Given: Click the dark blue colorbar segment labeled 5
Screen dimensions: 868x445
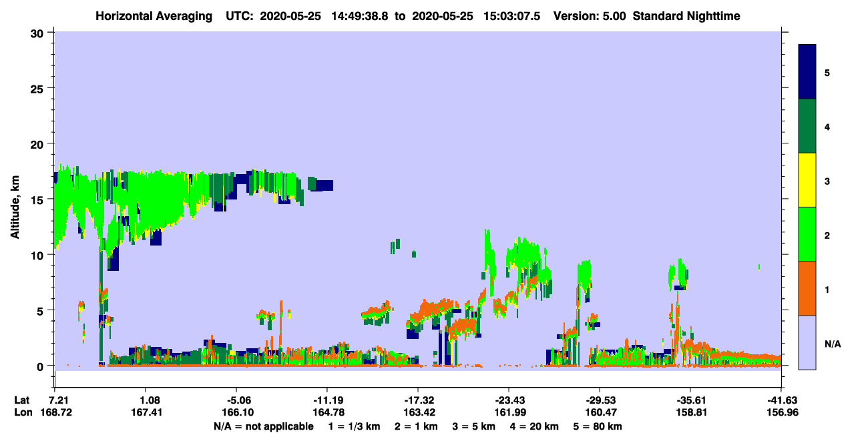Looking at the screenshot, I should [x=807, y=72].
